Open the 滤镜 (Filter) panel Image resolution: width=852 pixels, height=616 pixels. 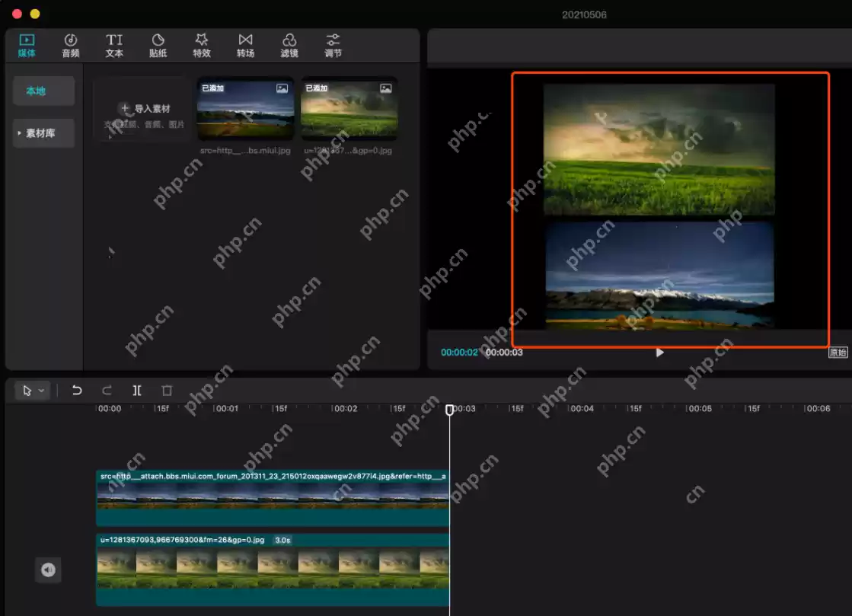pyautogui.click(x=289, y=44)
